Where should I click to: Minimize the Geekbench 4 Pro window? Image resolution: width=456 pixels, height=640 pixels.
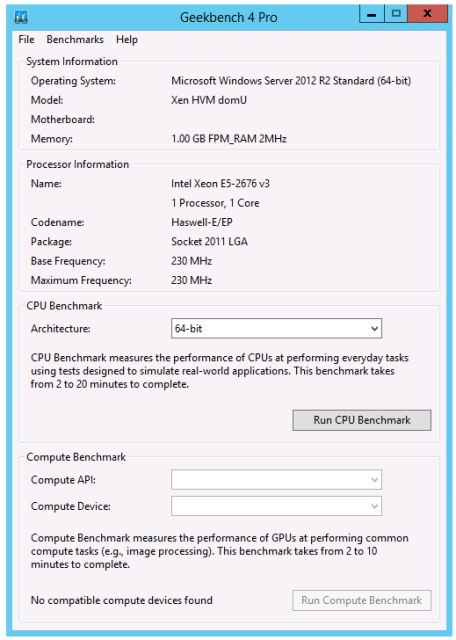(x=371, y=14)
